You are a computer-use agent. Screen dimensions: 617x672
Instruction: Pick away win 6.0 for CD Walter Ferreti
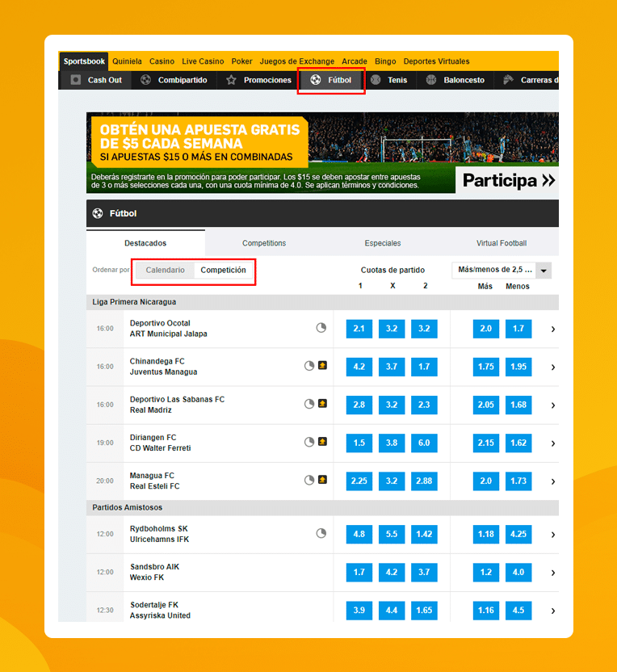point(424,443)
